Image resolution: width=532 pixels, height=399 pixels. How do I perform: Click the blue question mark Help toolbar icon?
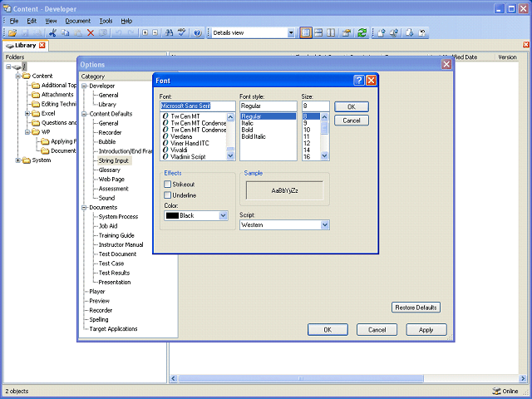[198, 33]
